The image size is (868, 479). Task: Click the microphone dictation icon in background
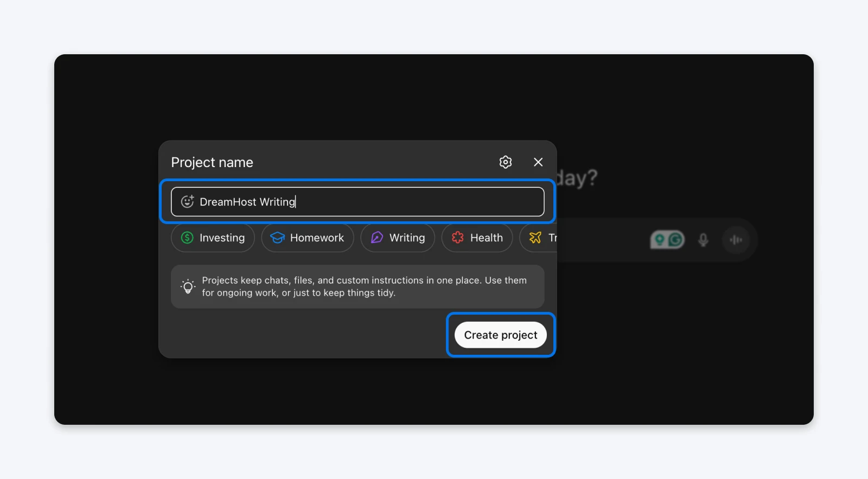tap(703, 240)
